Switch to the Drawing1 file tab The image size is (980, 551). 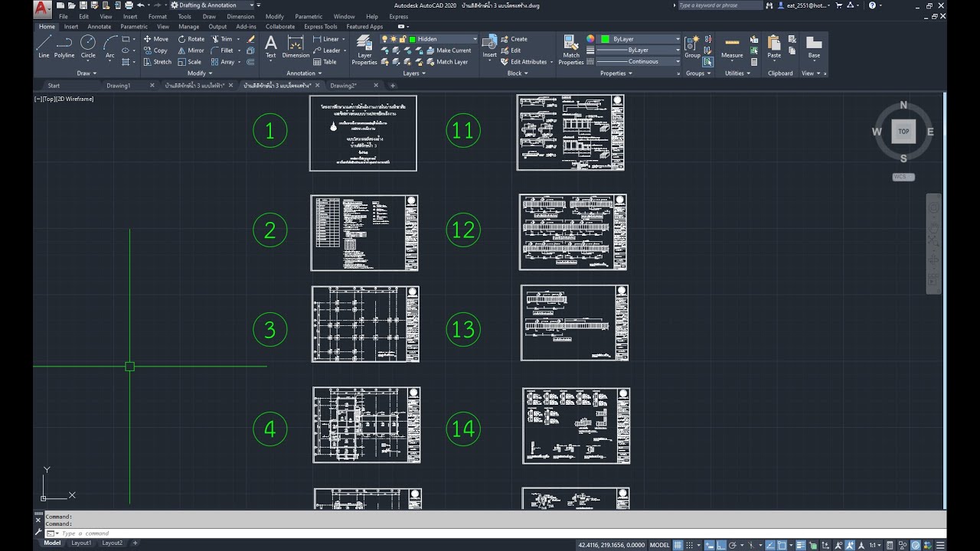(119, 86)
